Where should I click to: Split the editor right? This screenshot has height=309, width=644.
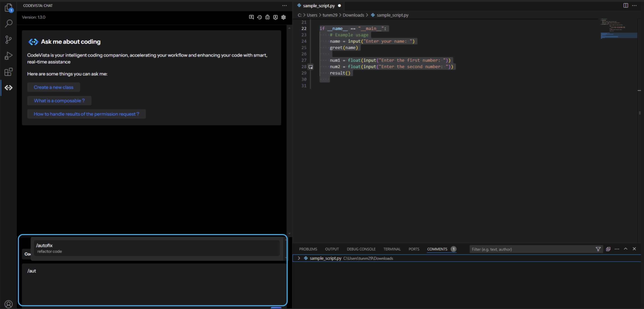coord(626,5)
